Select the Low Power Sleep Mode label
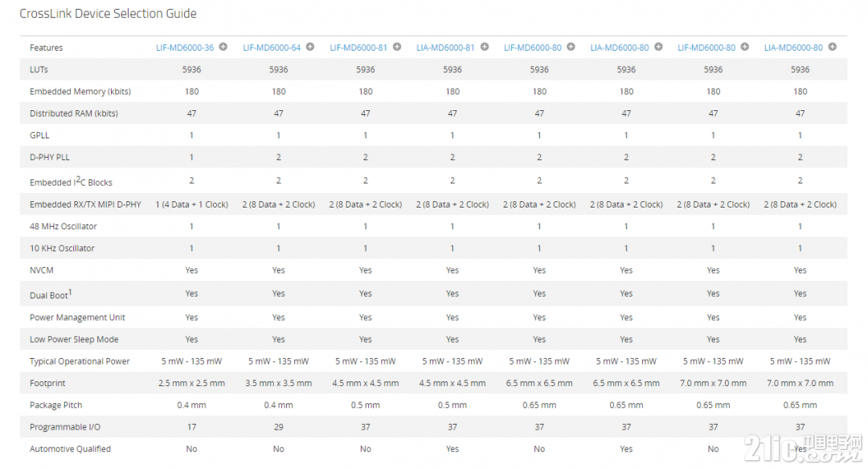Viewport: 868px width, 469px height. (74, 339)
